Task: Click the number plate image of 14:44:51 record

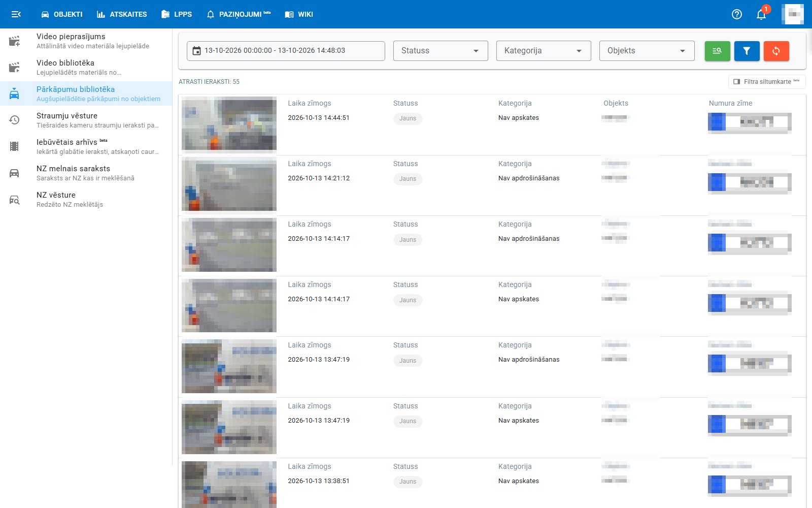Action: tap(750, 122)
